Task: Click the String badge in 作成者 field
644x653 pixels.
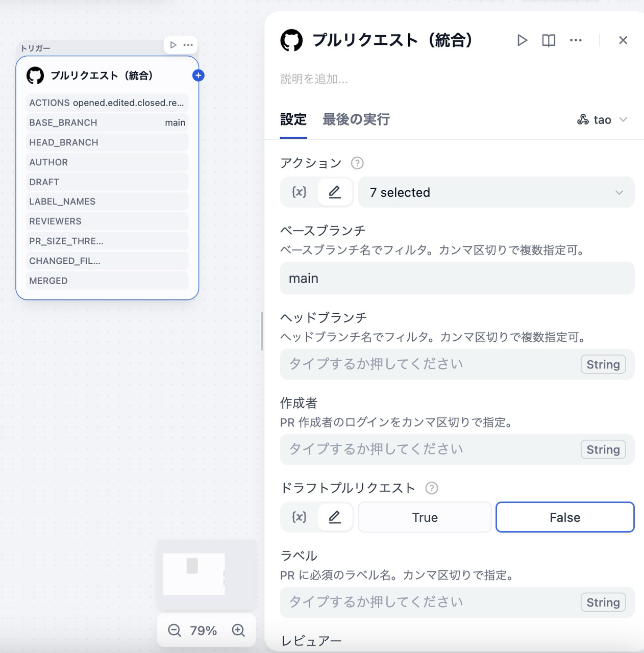Action: [x=603, y=449]
